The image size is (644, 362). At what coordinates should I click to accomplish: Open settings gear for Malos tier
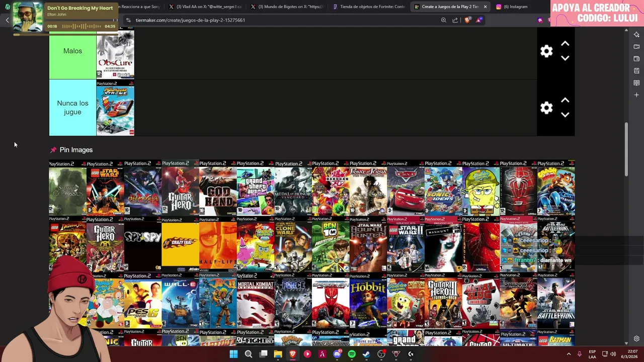(x=546, y=51)
